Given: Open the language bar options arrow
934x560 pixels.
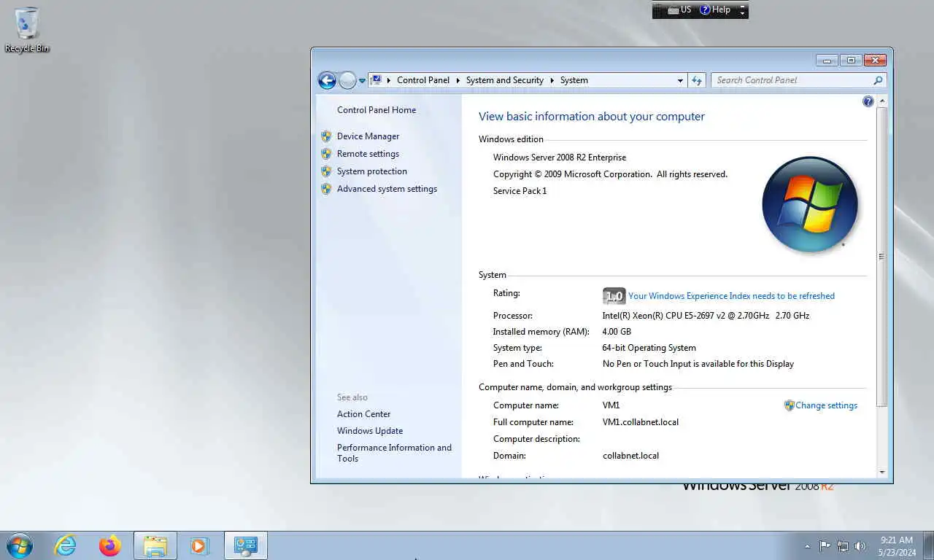Looking at the screenshot, I should 743,14.
